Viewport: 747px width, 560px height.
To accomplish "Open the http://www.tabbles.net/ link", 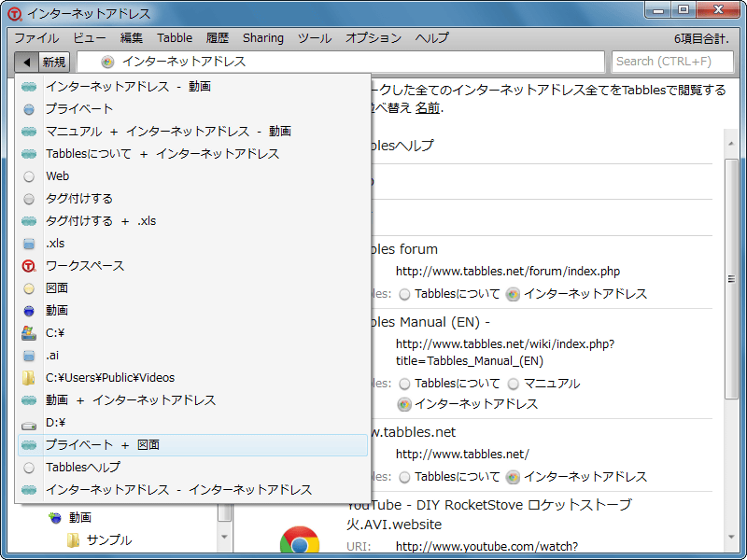I will 462,455.
